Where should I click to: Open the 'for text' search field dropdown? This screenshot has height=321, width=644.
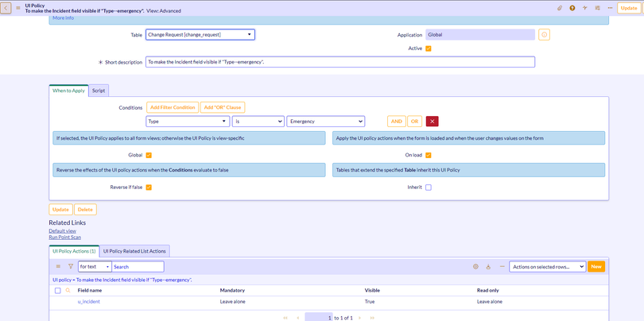click(x=95, y=266)
